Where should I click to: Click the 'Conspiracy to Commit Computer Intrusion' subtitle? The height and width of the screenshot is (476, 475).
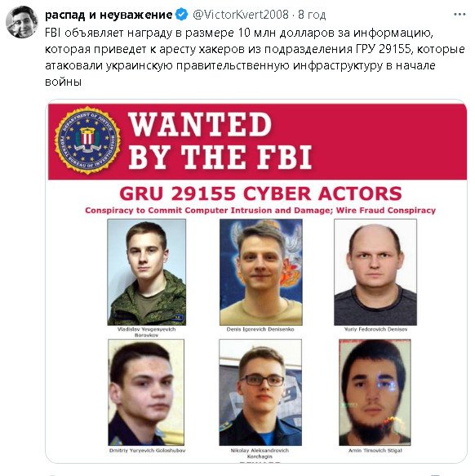pyautogui.click(x=260, y=211)
